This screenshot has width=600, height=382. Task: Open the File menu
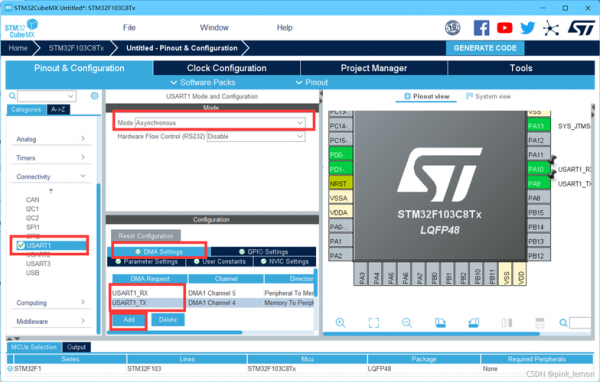pos(129,28)
